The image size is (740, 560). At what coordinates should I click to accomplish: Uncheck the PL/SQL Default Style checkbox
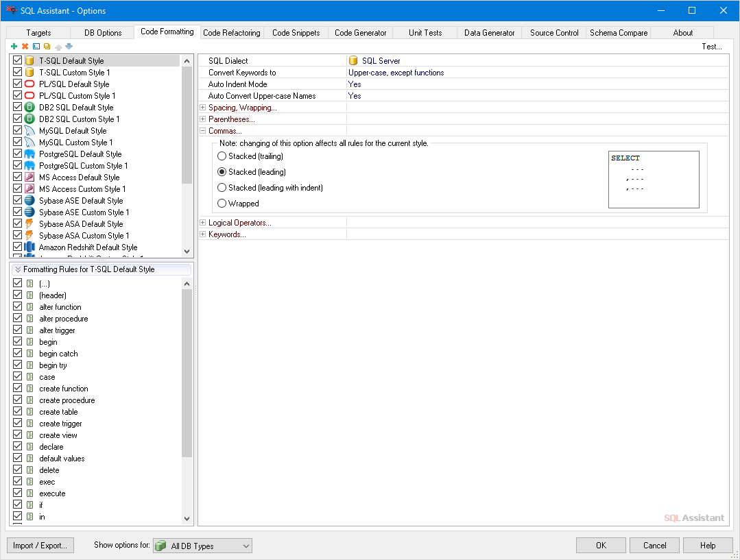[18, 84]
